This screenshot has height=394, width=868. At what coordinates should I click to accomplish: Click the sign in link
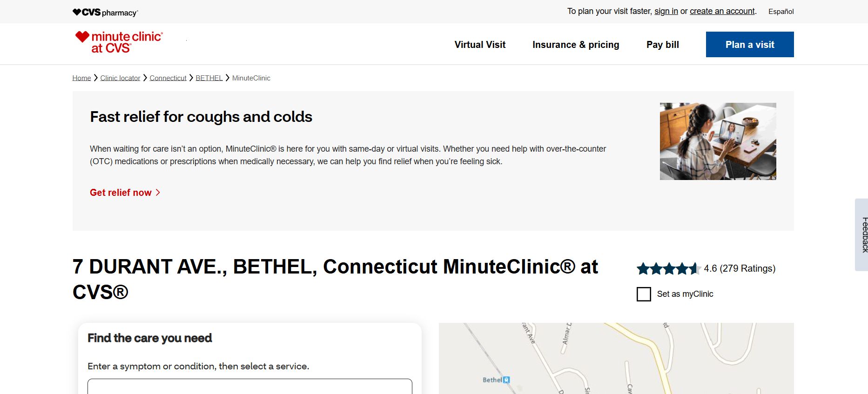[666, 11]
